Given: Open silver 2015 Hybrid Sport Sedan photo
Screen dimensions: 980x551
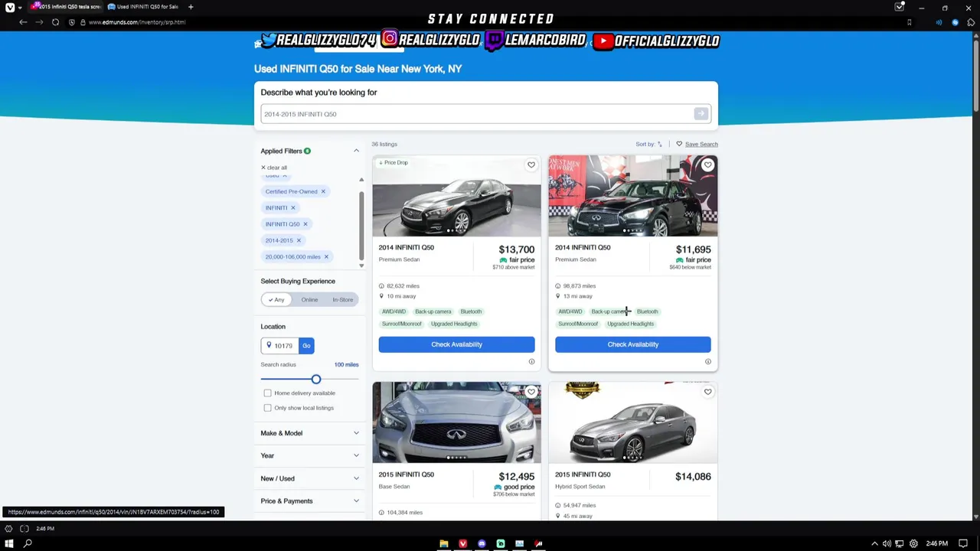Looking at the screenshot, I should (632, 422).
